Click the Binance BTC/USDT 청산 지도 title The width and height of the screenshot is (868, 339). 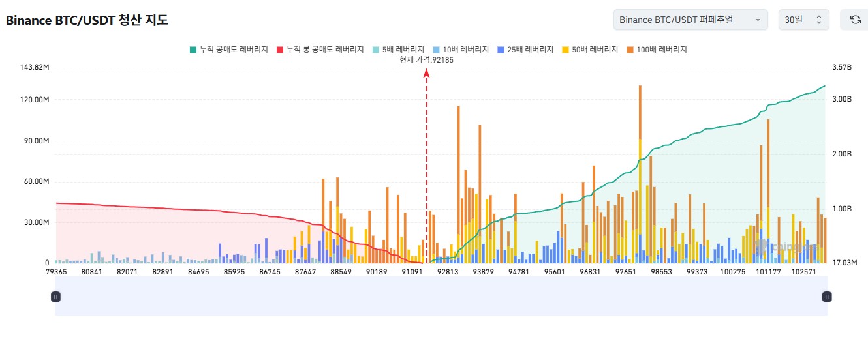[x=87, y=20]
